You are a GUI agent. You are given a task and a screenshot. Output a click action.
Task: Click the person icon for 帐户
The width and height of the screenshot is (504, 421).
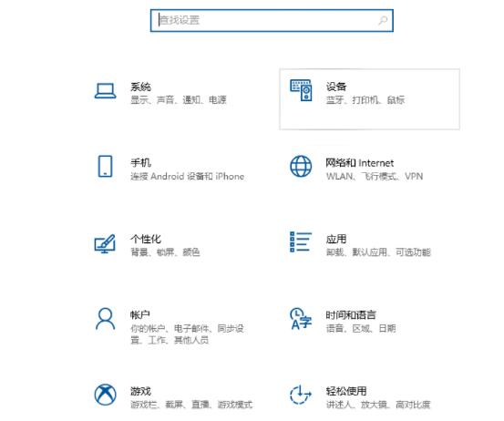[x=105, y=319]
